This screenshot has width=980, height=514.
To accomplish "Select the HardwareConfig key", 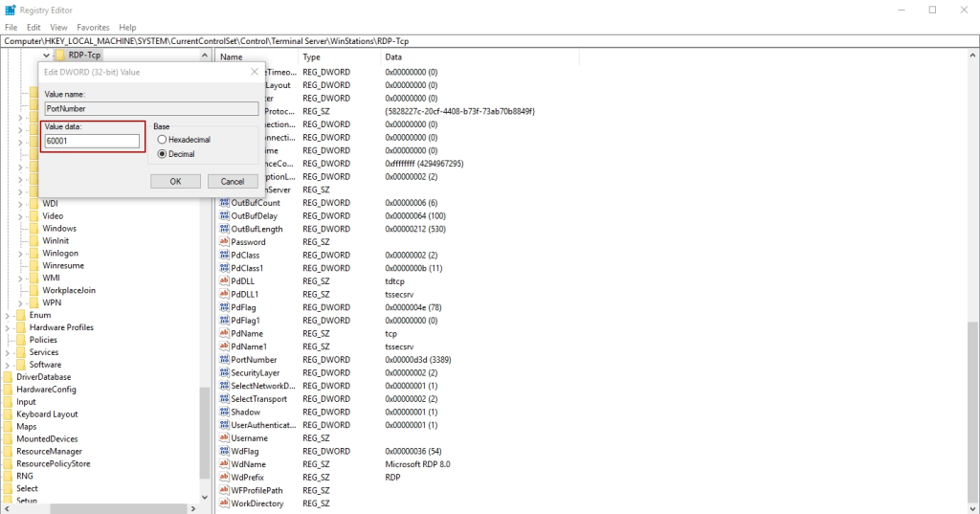I will (x=46, y=389).
